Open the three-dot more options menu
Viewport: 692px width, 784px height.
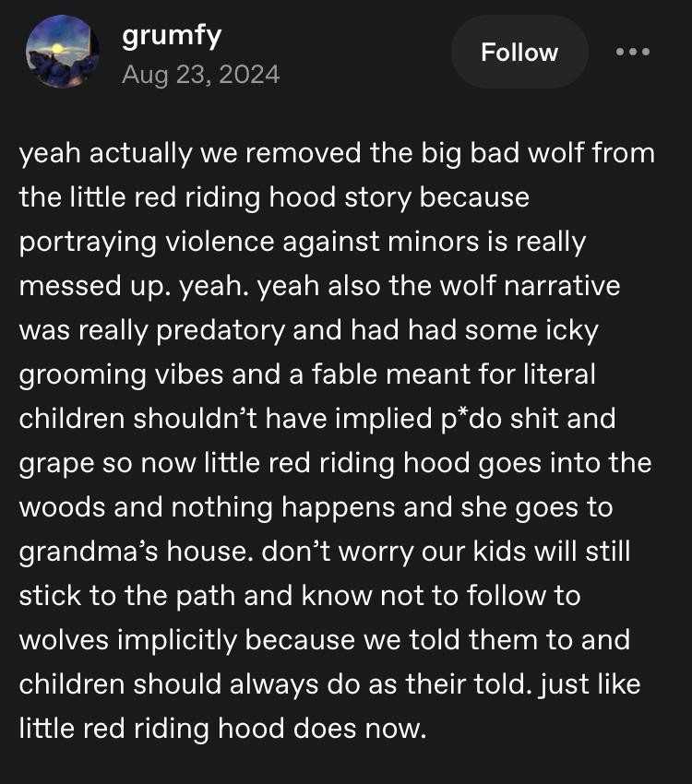click(x=633, y=52)
